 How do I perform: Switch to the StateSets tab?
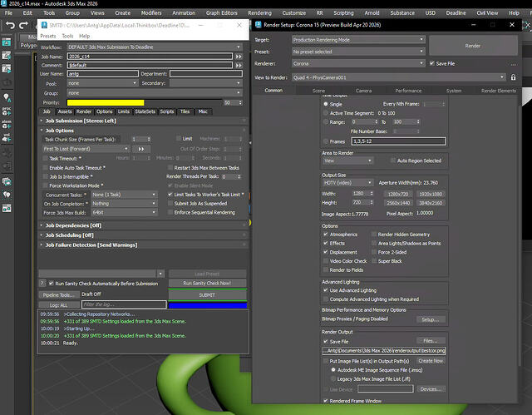pyautogui.click(x=145, y=111)
